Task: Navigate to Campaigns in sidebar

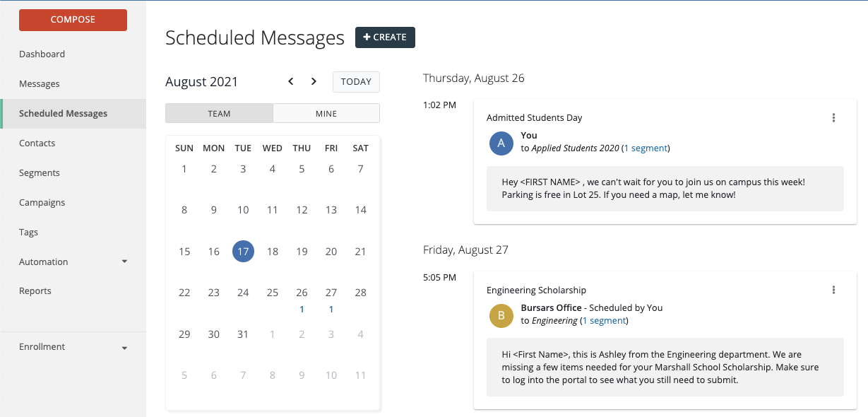Action: tap(42, 203)
